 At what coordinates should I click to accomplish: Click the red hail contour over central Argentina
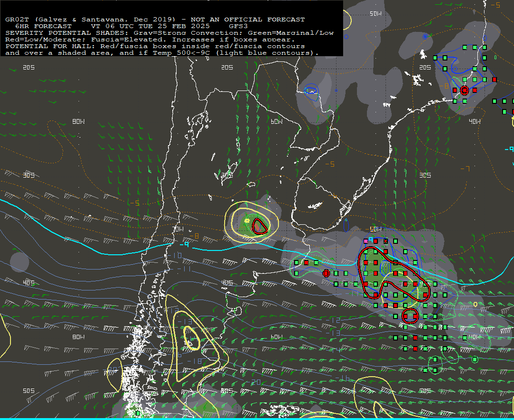(x=259, y=226)
